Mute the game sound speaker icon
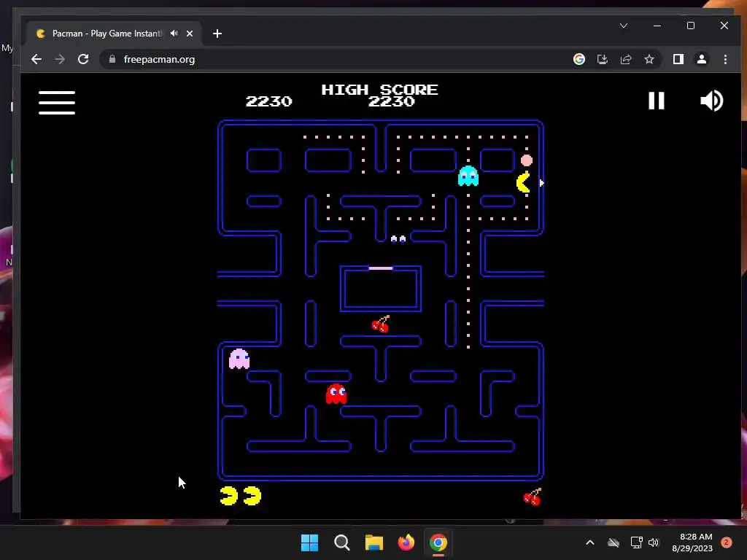 tap(711, 101)
